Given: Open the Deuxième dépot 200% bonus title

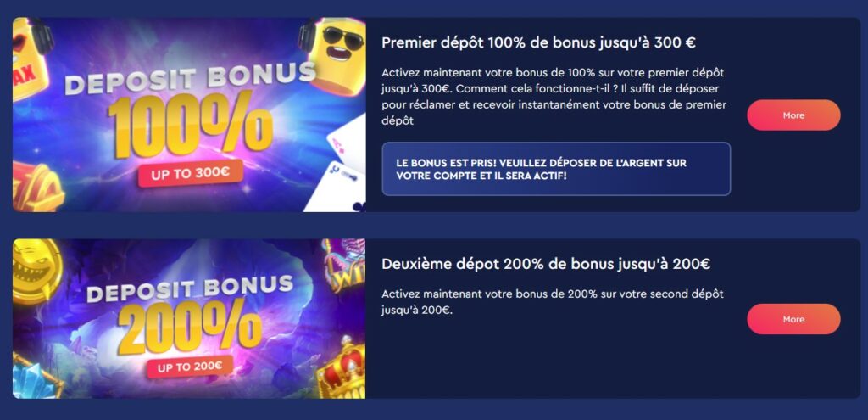Looking at the screenshot, I should pos(546,264).
